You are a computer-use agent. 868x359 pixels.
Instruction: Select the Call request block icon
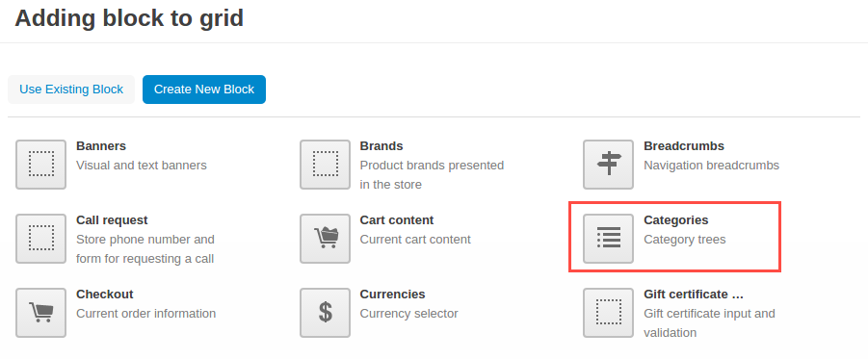(x=41, y=239)
